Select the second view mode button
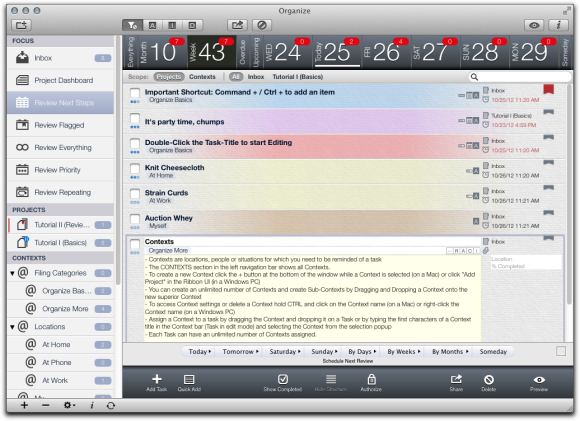The width and height of the screenshot is (580, 421). tap(152, 25)
